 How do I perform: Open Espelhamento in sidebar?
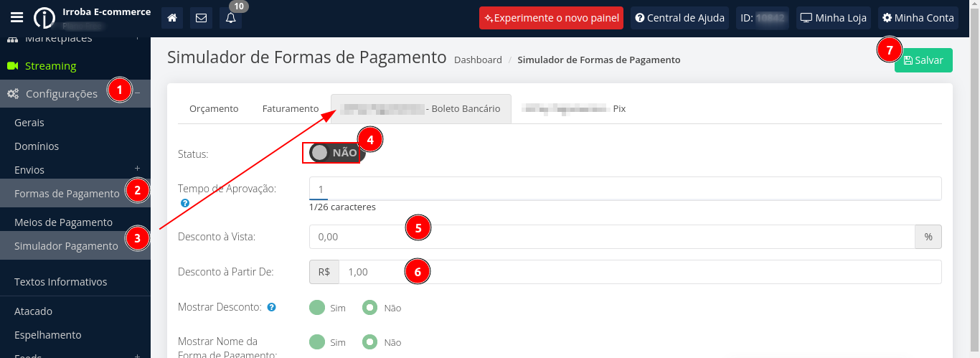click(x=47, y=335)
